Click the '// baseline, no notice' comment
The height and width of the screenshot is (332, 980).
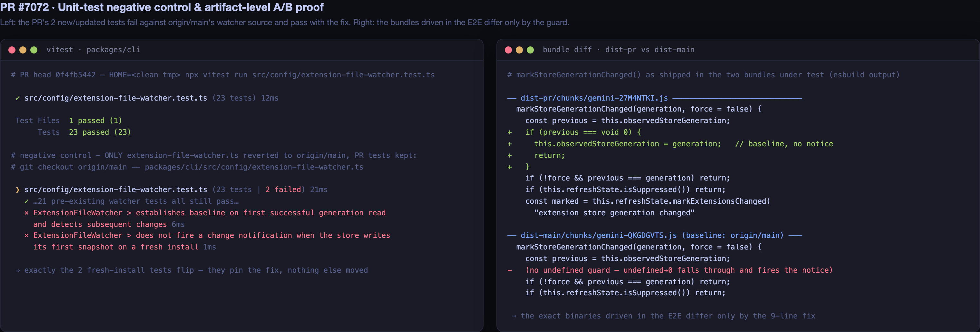784,144
